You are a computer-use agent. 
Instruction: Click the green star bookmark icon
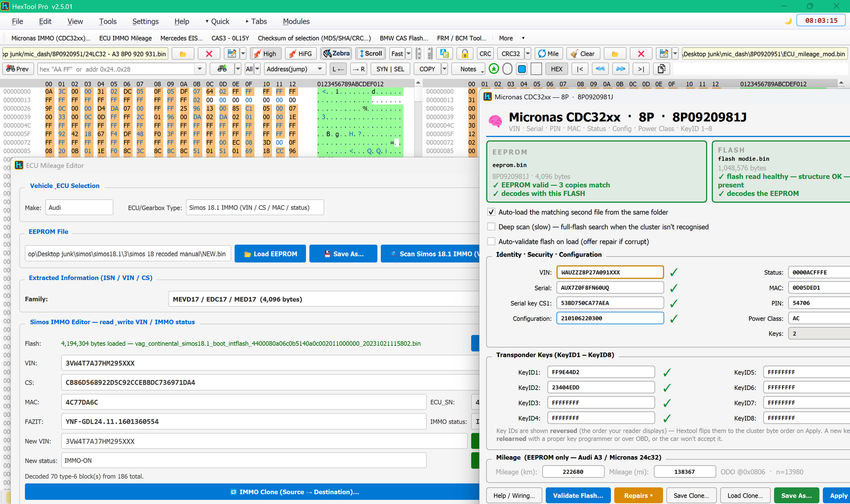[494, 69]
